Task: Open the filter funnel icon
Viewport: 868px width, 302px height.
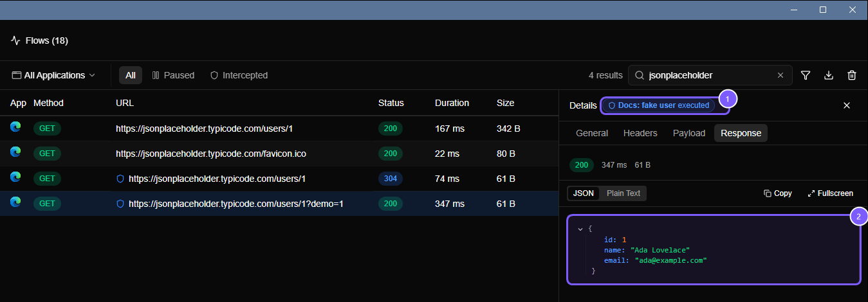Action: [x=805, y=75]
